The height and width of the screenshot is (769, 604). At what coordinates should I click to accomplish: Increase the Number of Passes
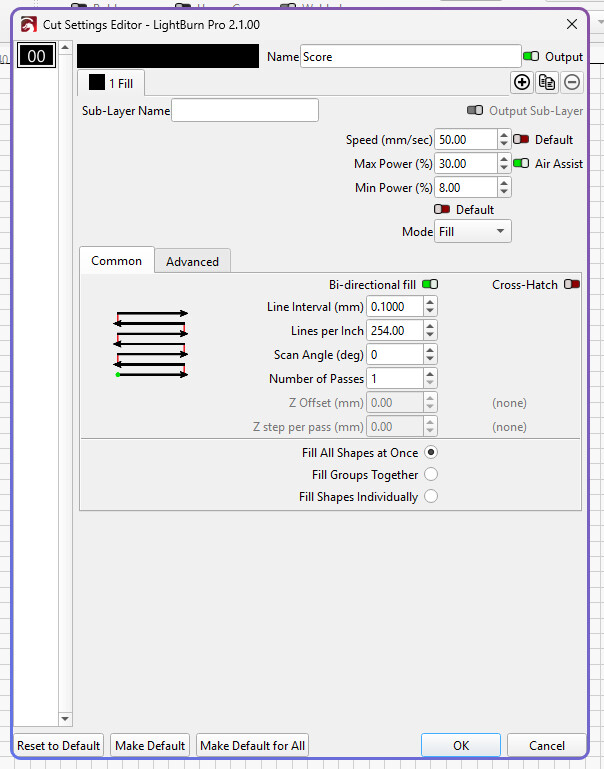[430, 374]
